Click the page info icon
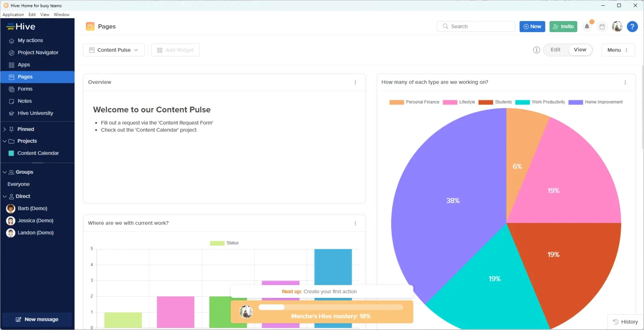This screenshot has width=644, height=330. click(536, 50)
